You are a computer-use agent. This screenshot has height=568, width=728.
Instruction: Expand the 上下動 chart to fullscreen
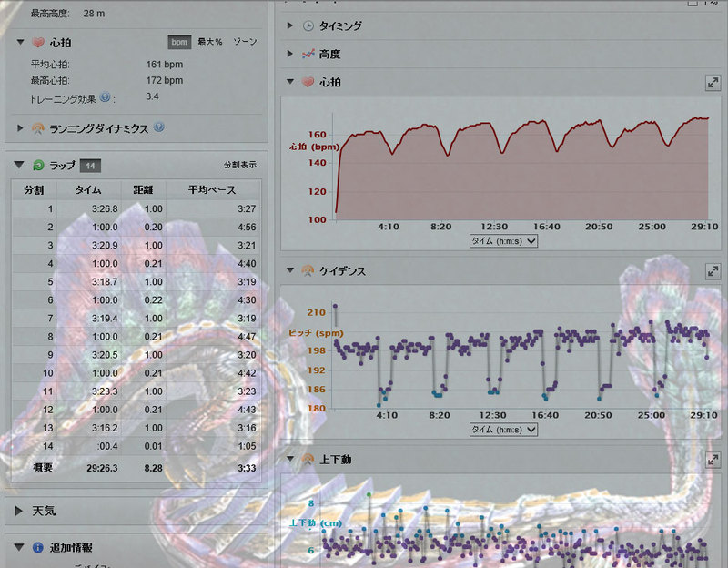[x=713, y=460]
